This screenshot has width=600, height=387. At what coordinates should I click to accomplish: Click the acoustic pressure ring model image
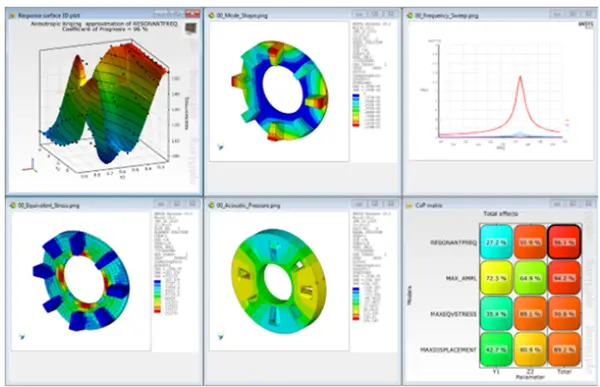(x=279, y=280)
